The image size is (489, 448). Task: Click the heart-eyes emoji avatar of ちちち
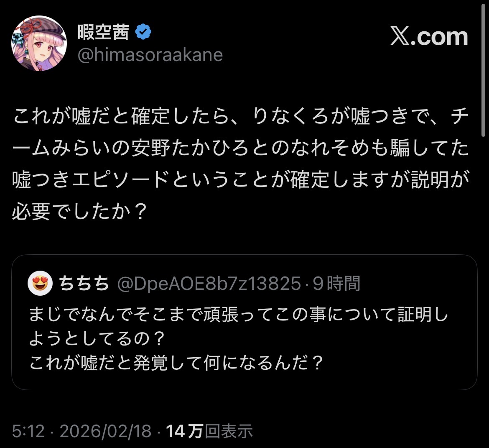tap(41, 284)
